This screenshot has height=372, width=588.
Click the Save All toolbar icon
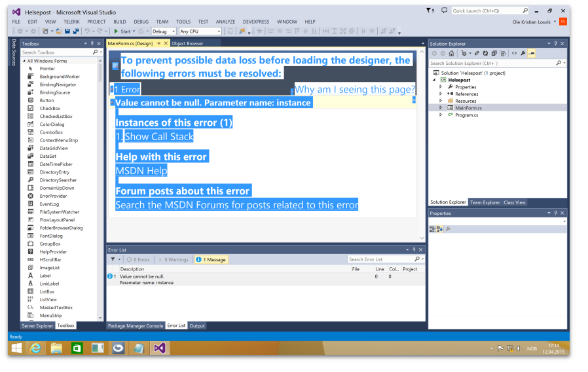coord(76,31)
